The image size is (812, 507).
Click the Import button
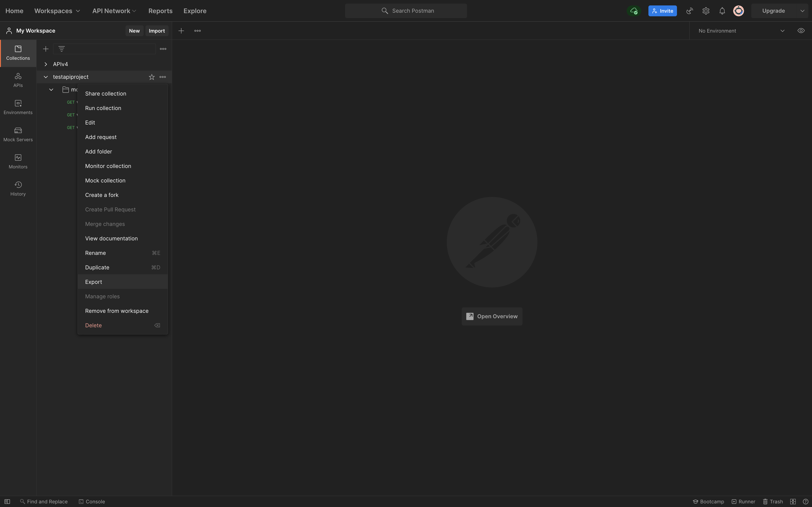(157, 31)
